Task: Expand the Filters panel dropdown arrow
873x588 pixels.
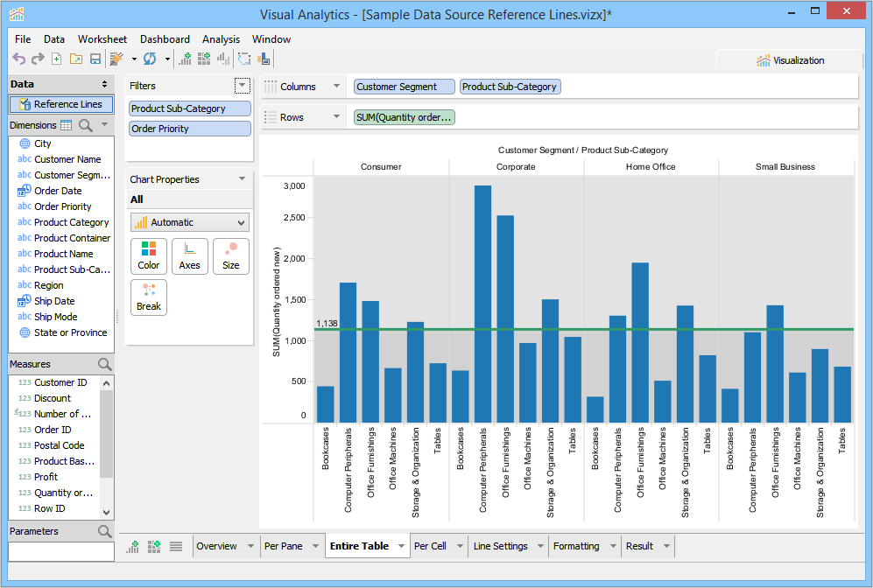Action: coord(243,86)
